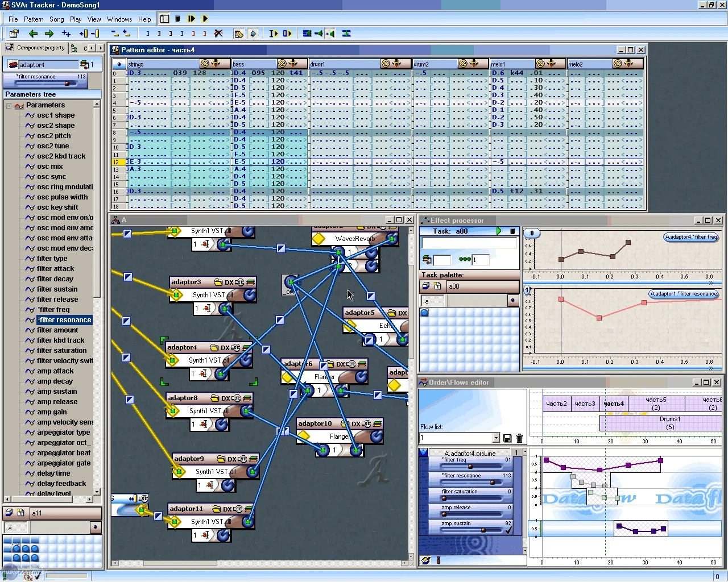Click the blue double-plus toolbar icon

(66, 34)
